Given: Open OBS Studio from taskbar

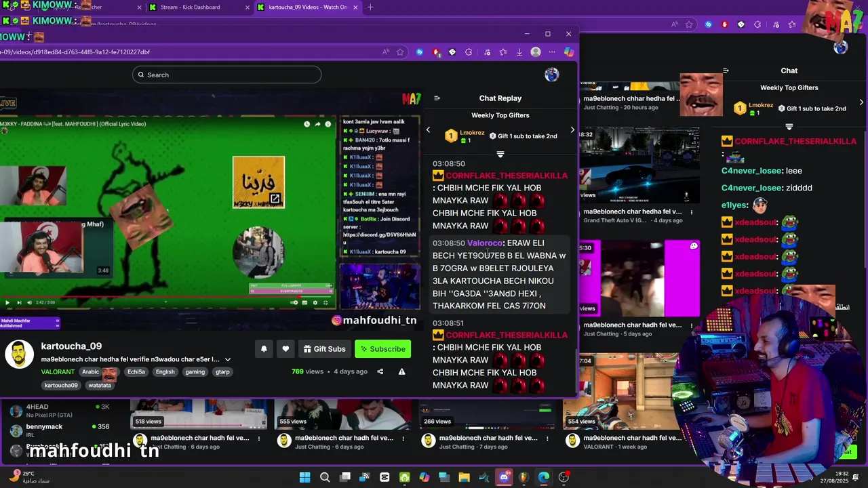Looking at the screenshot, I should [x=564, y=477].
